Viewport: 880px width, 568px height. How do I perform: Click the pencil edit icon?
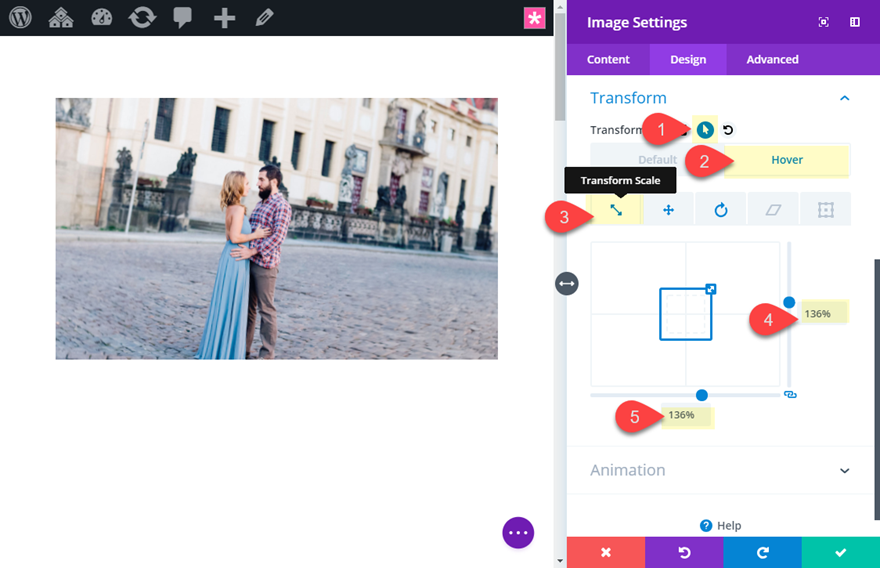tap(264, 18)
